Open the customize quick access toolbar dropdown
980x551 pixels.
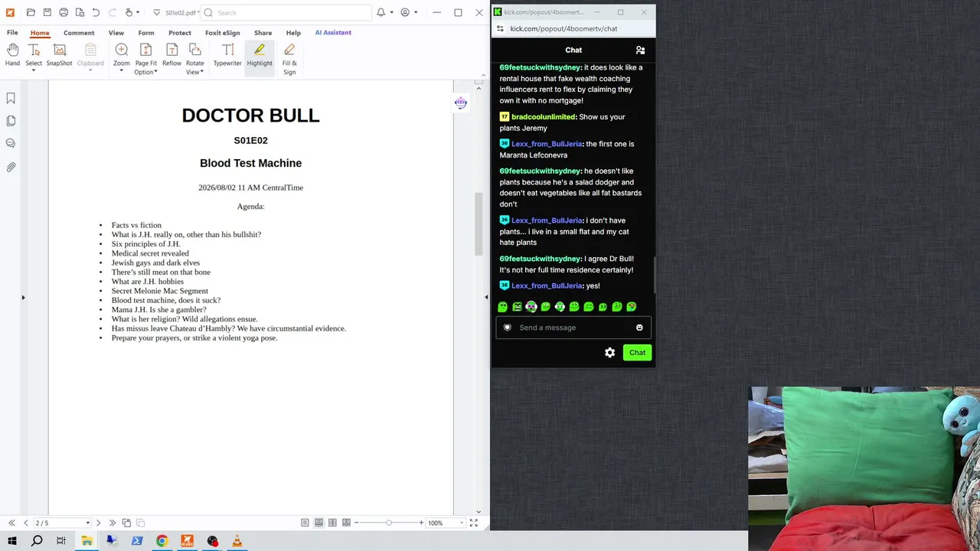156,12
